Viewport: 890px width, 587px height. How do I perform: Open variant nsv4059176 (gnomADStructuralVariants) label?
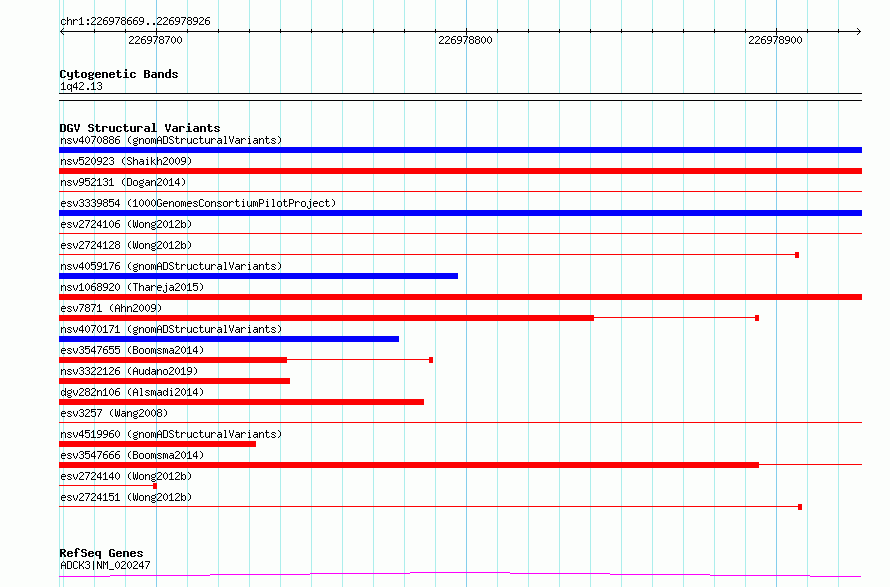pos(171,266)
